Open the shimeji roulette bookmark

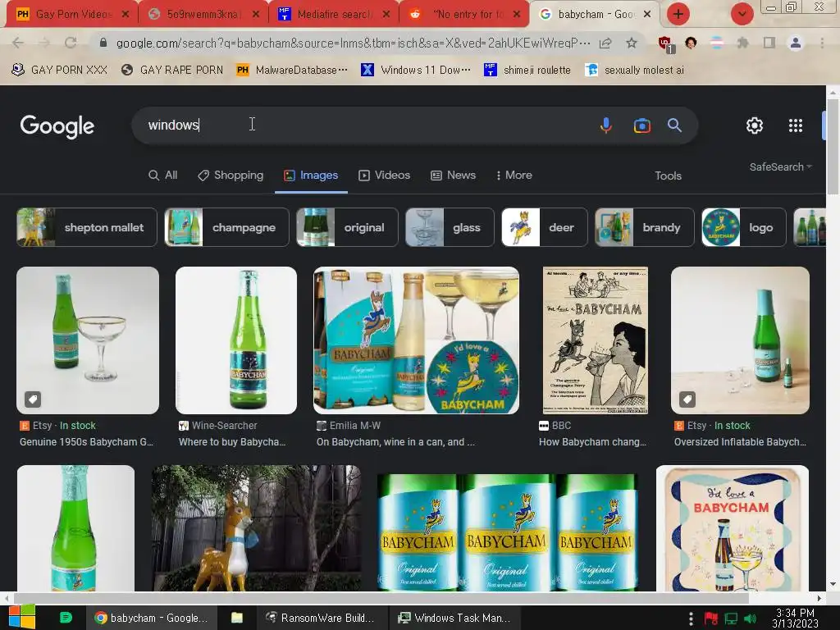pos(527,70)
